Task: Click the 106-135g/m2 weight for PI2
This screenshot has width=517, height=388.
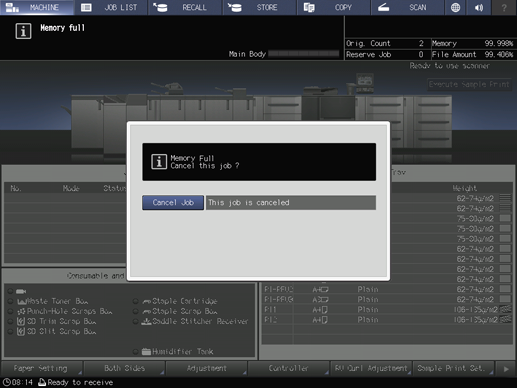Action: [x=476, y=320]
